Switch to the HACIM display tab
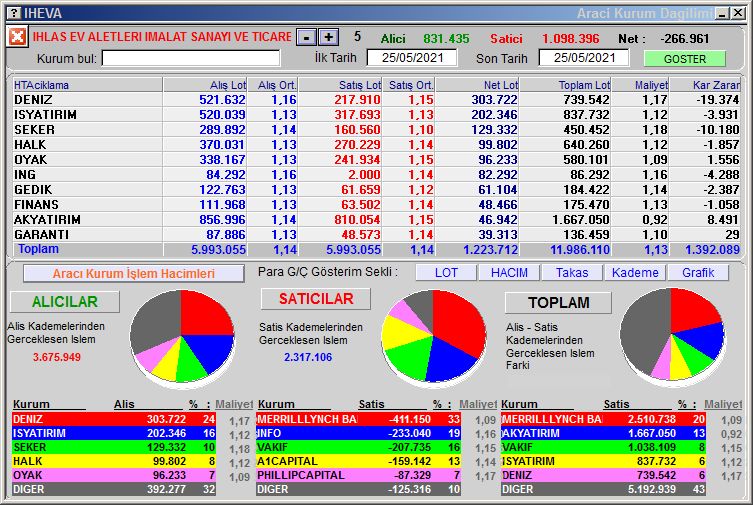 point(509,273)
